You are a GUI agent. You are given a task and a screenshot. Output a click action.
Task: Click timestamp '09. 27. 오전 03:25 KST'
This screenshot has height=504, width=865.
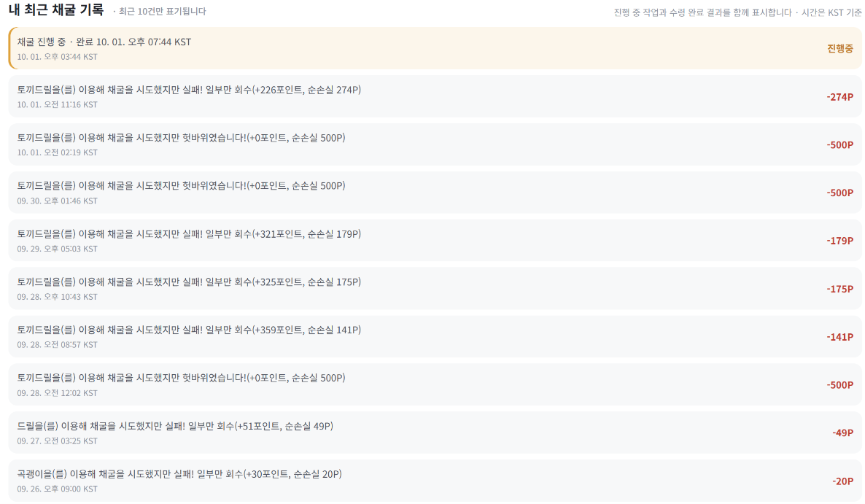(58, 441)
